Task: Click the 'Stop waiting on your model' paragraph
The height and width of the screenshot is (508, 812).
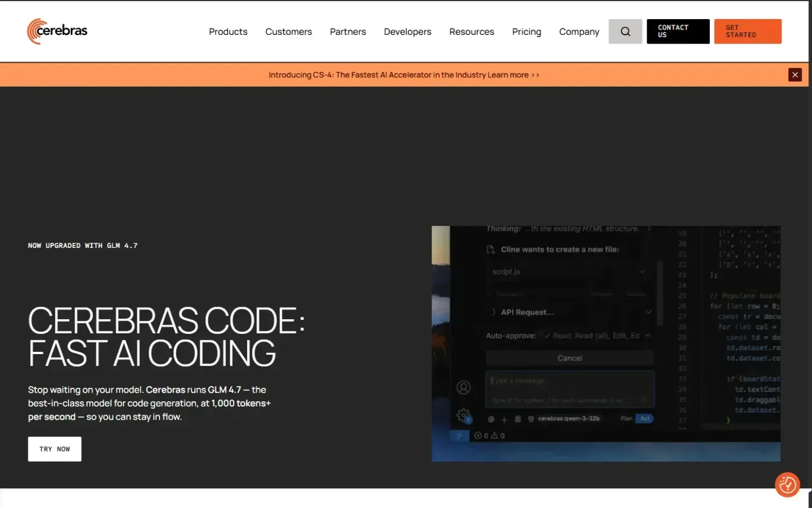Action: [x=149, y=403]
